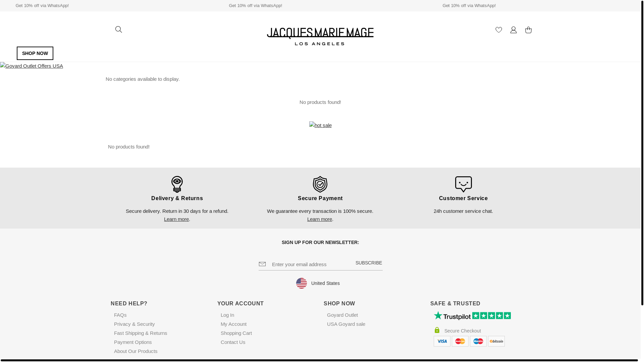Open the Goyard Outlet Offers USA banner
This screenshot has height=362, width=644.
coord(32,66)
